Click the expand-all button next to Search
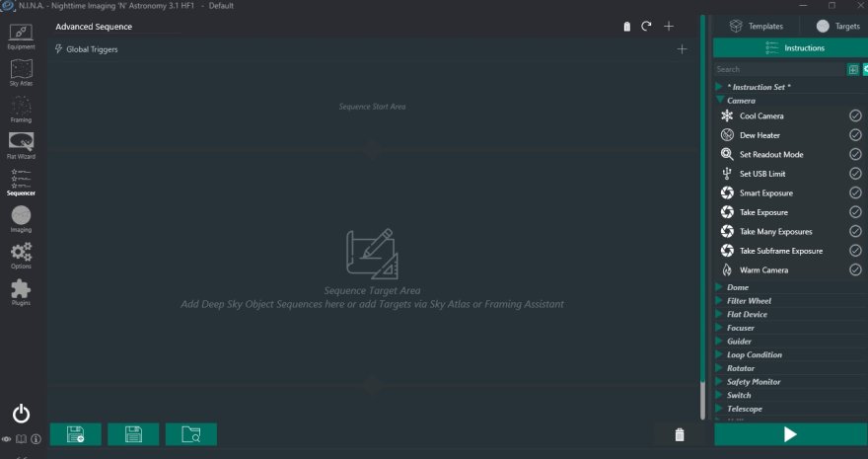868x459 pixels. pyautogui.click(x=853, y=69)
